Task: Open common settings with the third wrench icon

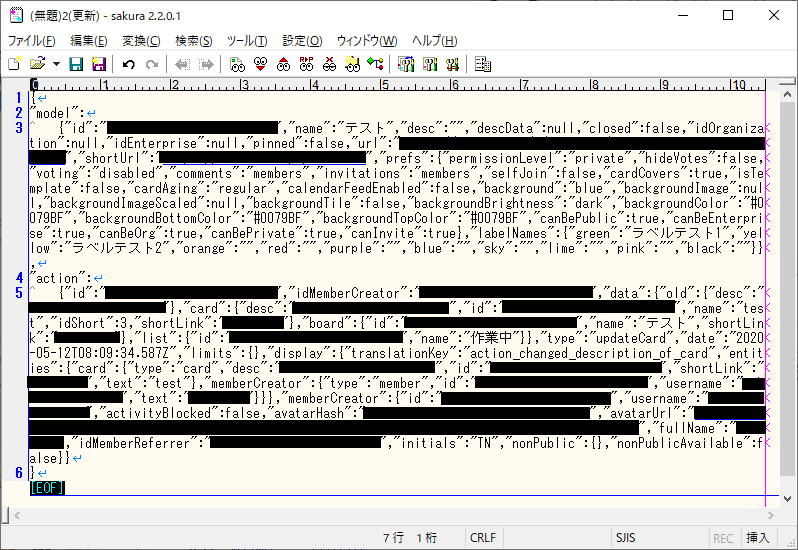Action: pos(452,64)
